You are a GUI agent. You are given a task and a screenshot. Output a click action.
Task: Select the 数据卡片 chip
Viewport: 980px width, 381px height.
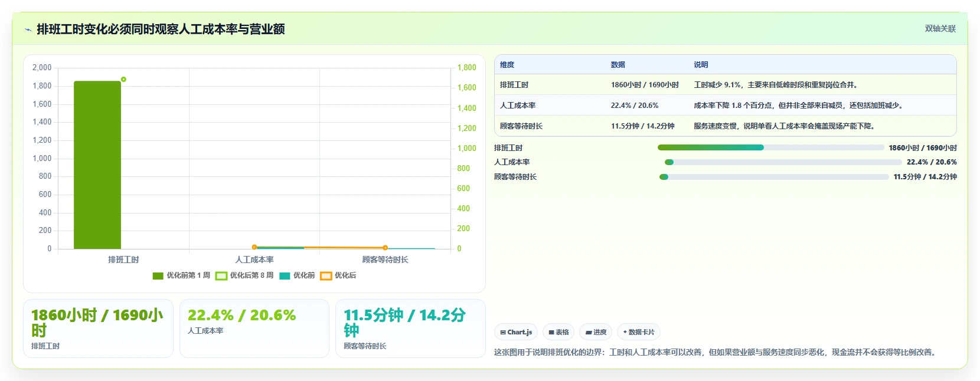(639, 332)
